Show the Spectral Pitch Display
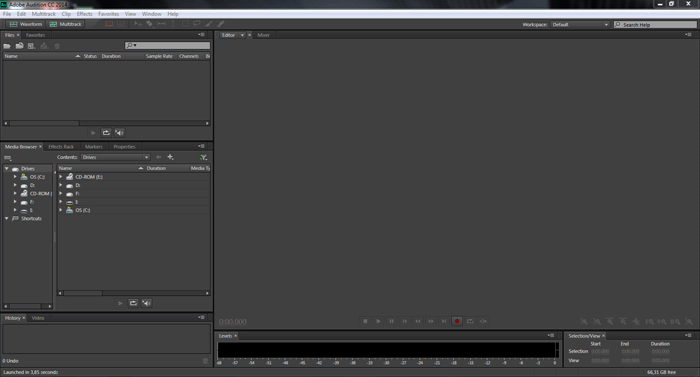 (121, 24)
